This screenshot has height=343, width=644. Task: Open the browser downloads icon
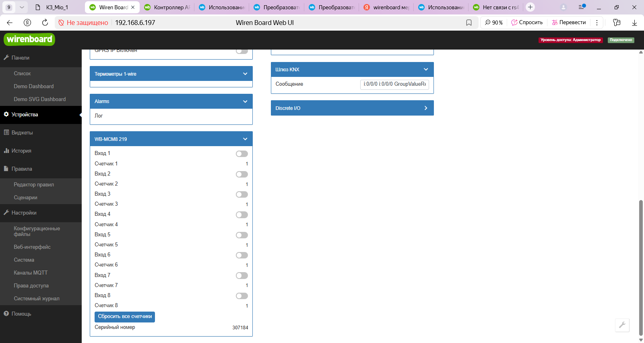pos(634,23)
